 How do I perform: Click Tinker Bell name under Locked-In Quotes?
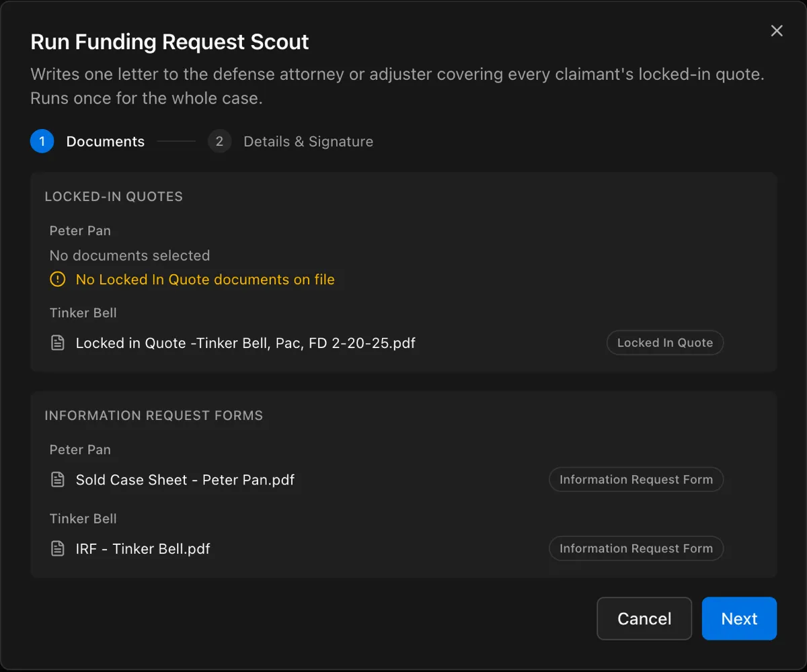83,312
